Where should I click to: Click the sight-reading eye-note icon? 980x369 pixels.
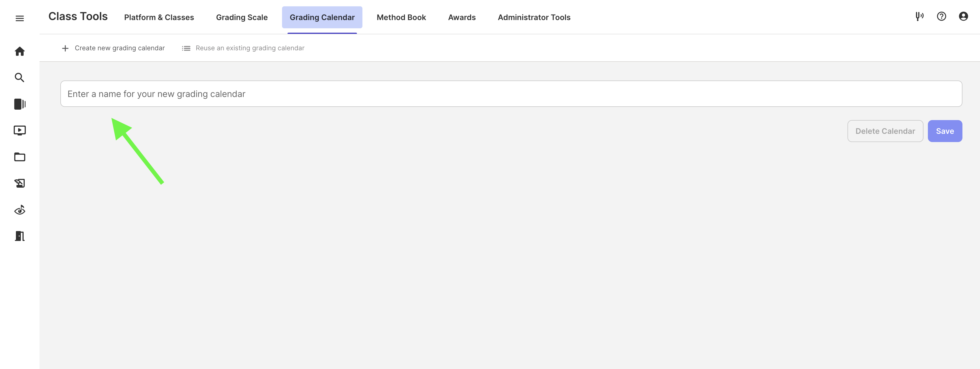pyautogui.click(x=20, y=210)
